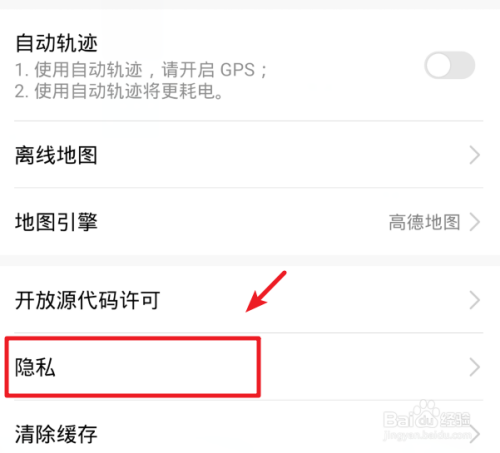Click the red arrow annotation

click(266, 291)
